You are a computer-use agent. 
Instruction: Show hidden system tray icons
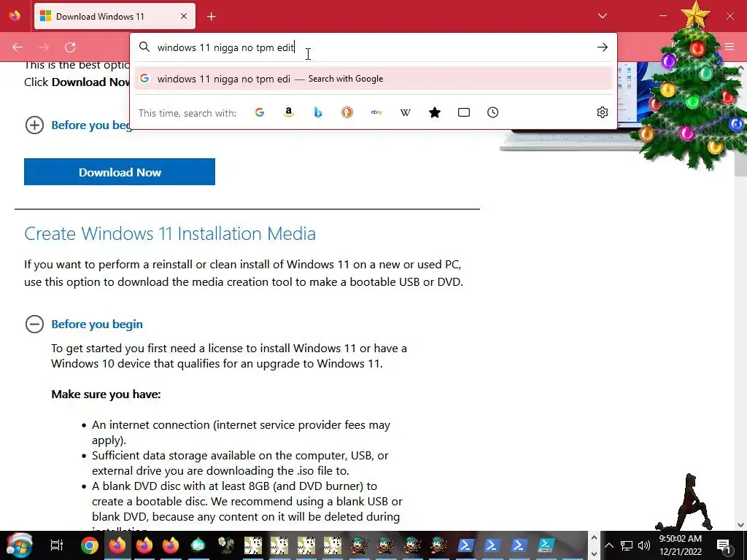[609, 545]
